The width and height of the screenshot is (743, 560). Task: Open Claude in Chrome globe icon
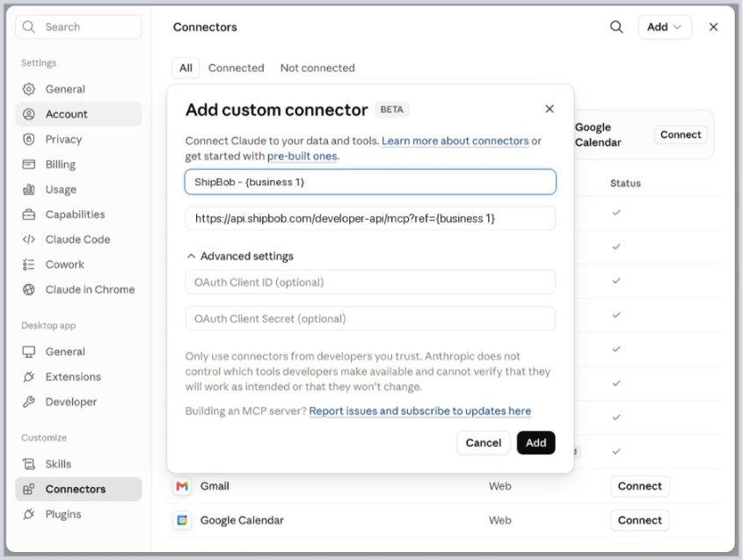pos(29,289)
